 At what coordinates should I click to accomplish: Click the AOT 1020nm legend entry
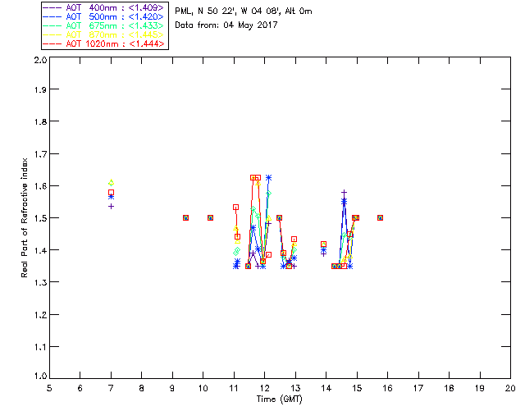pos(104,43)
